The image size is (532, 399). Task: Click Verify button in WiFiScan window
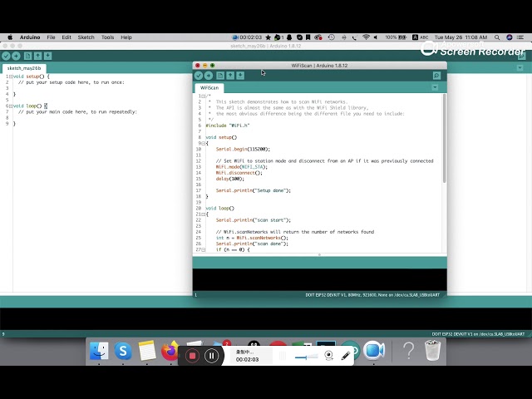coord(199,76)
